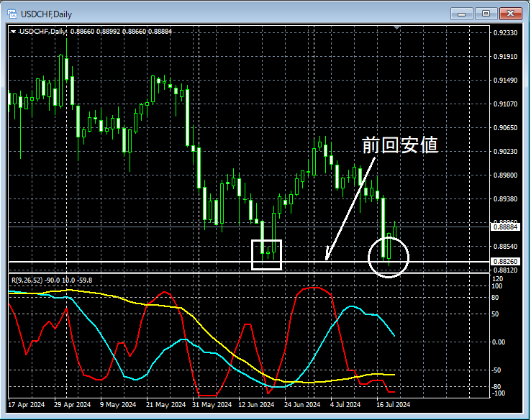Click the 9 May 2024 date label
The image size is (531, 420).
(118, 404)
